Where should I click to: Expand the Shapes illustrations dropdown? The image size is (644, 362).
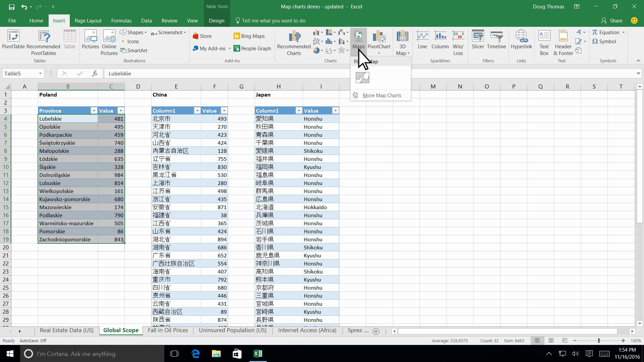(145, 32)
